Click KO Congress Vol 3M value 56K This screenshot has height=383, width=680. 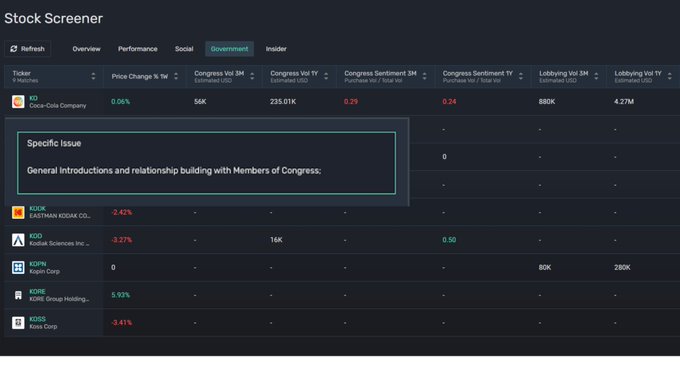tap(200, 101)
